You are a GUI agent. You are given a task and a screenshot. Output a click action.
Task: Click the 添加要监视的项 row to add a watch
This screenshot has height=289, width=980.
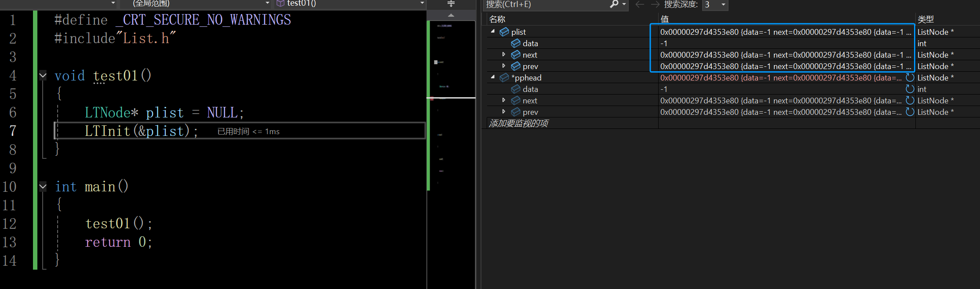[518, 123]
